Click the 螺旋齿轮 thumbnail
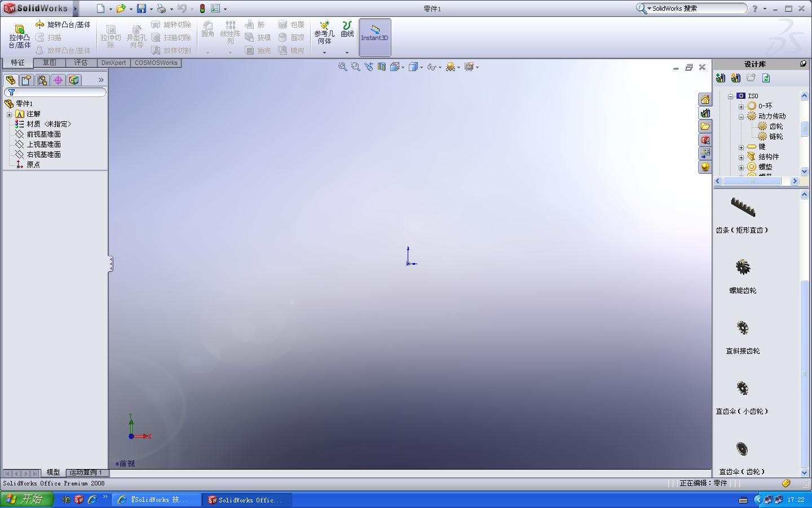The width and height of the screenshot is (812, 508). tap(743, 267)
